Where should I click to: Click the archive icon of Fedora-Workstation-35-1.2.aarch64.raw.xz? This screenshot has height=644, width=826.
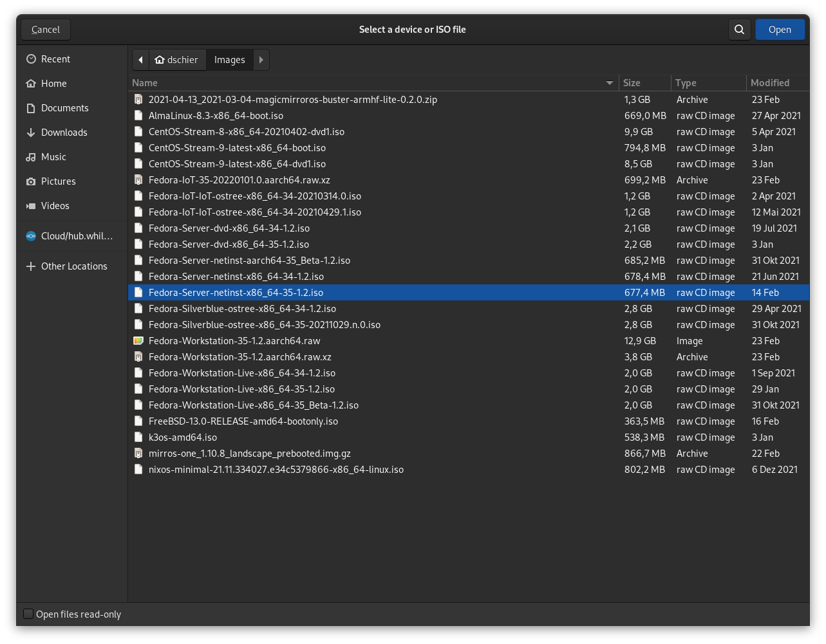click(138, 357)
